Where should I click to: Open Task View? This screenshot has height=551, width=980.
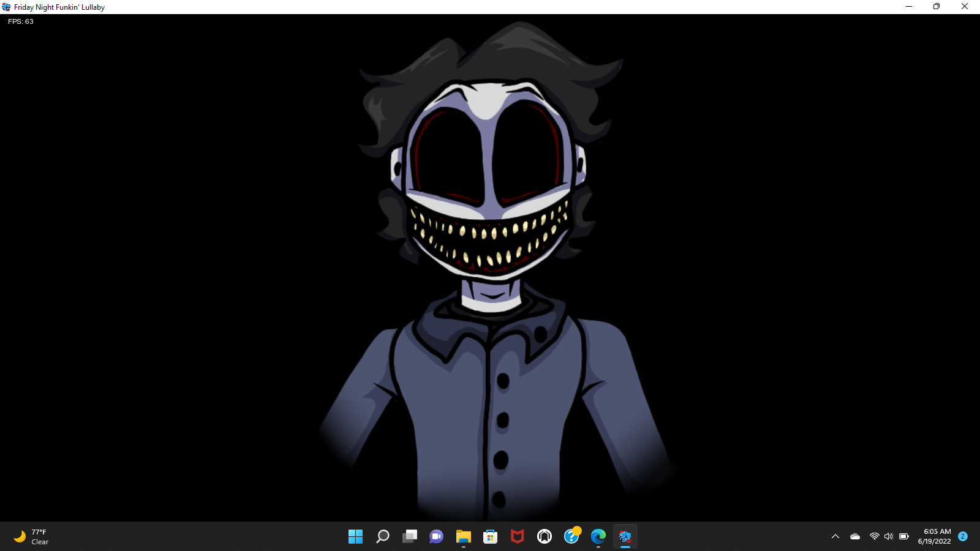[x=409, y=537]
